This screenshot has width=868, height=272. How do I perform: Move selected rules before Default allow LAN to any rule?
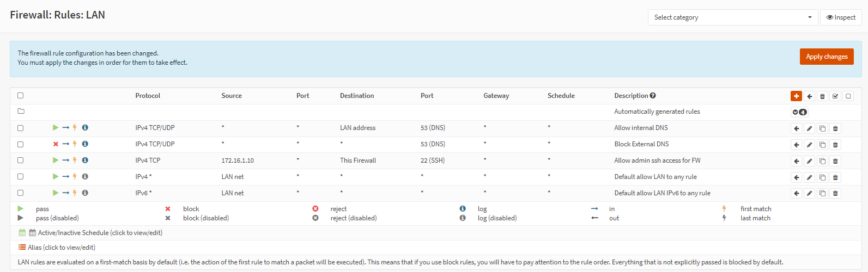[x=797, y=177]
